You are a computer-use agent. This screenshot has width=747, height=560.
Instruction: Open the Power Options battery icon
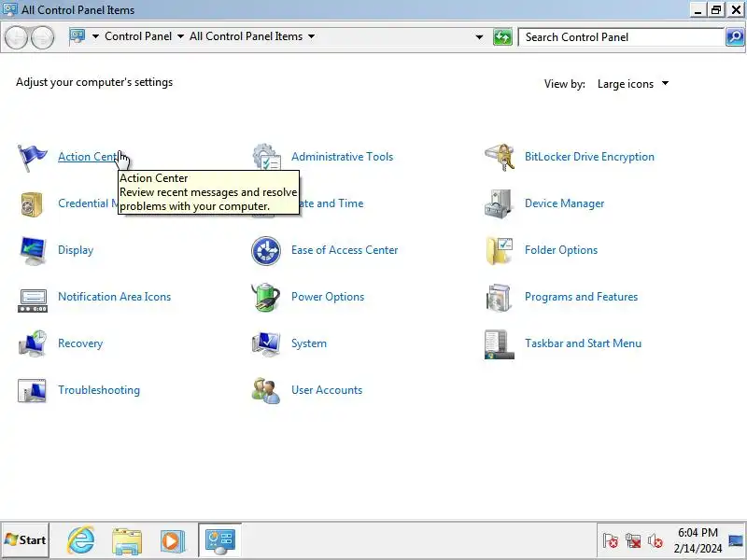tap(266, 297)
